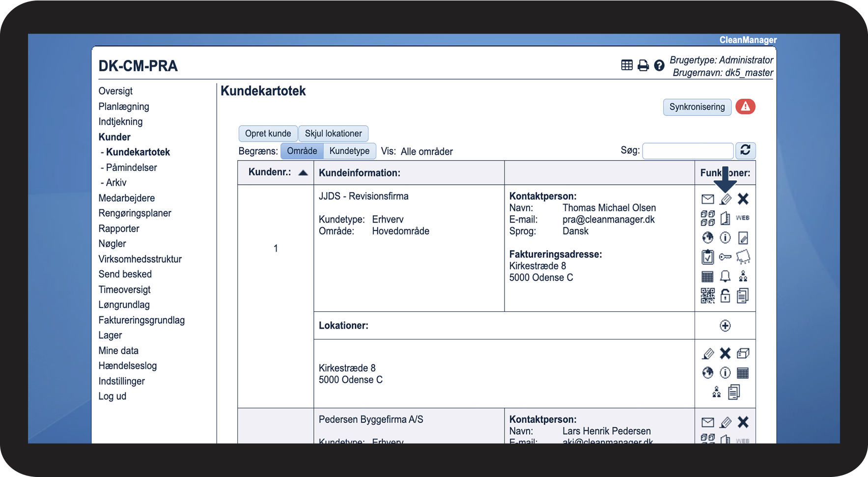Screen dimensions: 868x477
Task: Open Indtjekning in the sidebar menu
Action: (120, 121)
